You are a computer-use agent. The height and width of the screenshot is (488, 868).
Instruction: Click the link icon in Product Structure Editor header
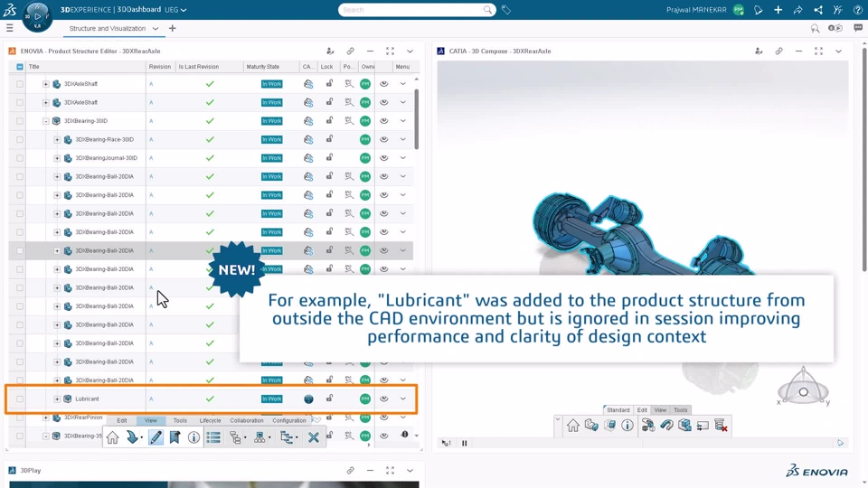click(351, 51)
